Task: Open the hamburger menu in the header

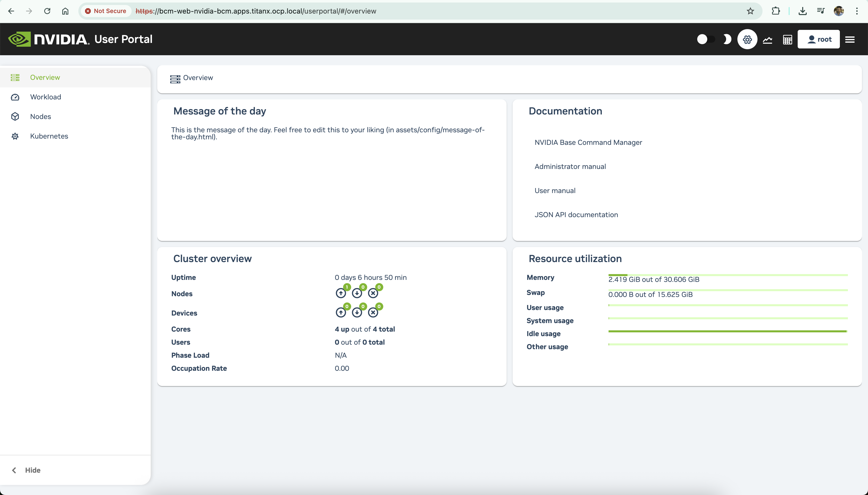Action: pyautogui.click(x=850, y=39)
